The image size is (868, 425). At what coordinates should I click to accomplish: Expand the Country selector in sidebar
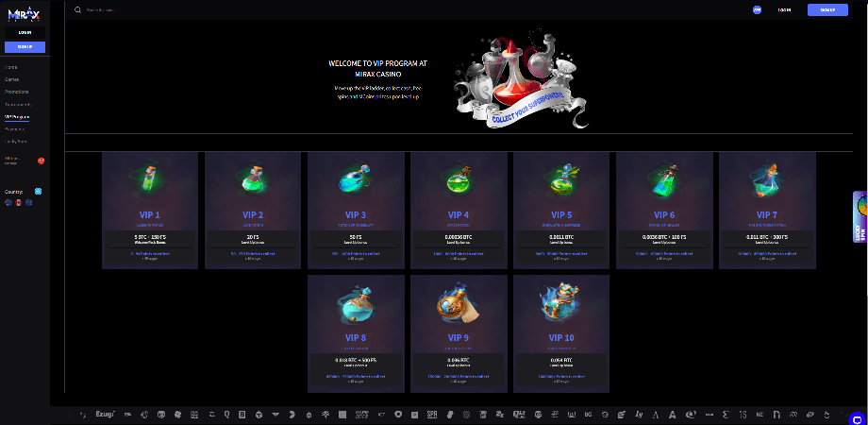(x=38, y=191)
